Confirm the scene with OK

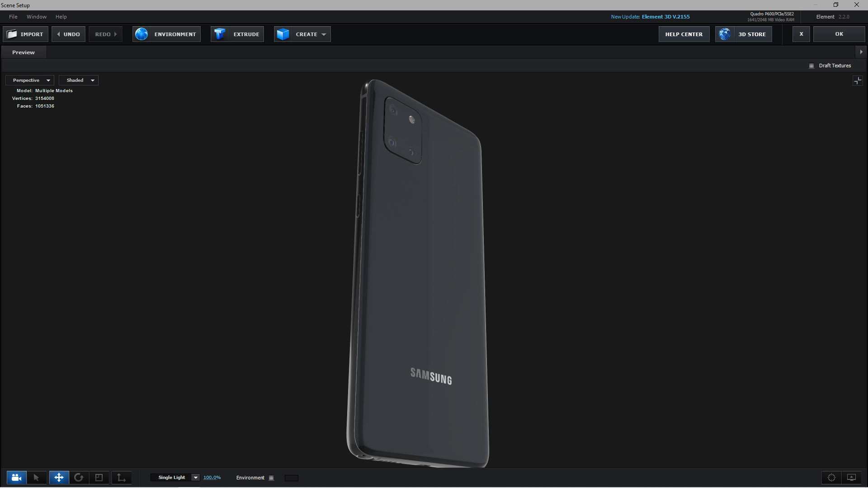839,34
